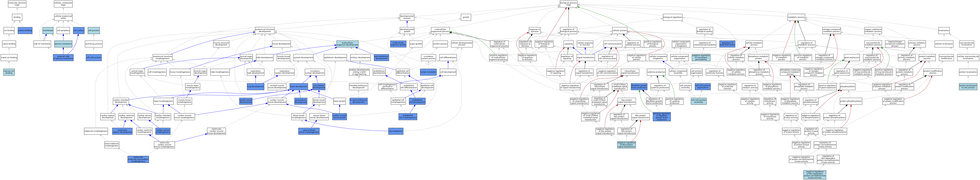
Task: Click 'negative regulation of kinase activity' node
Action: point(791,131)
